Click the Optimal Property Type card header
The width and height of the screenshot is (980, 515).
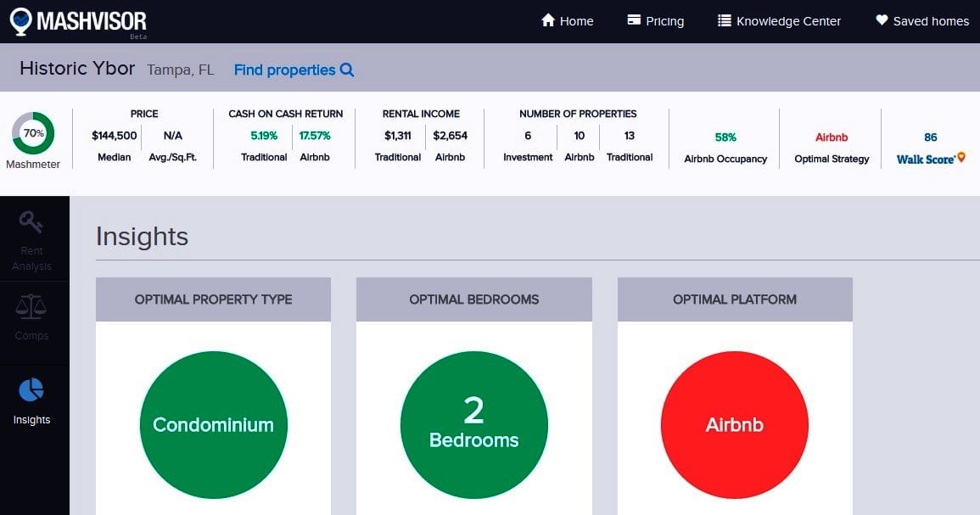point(213,299)
